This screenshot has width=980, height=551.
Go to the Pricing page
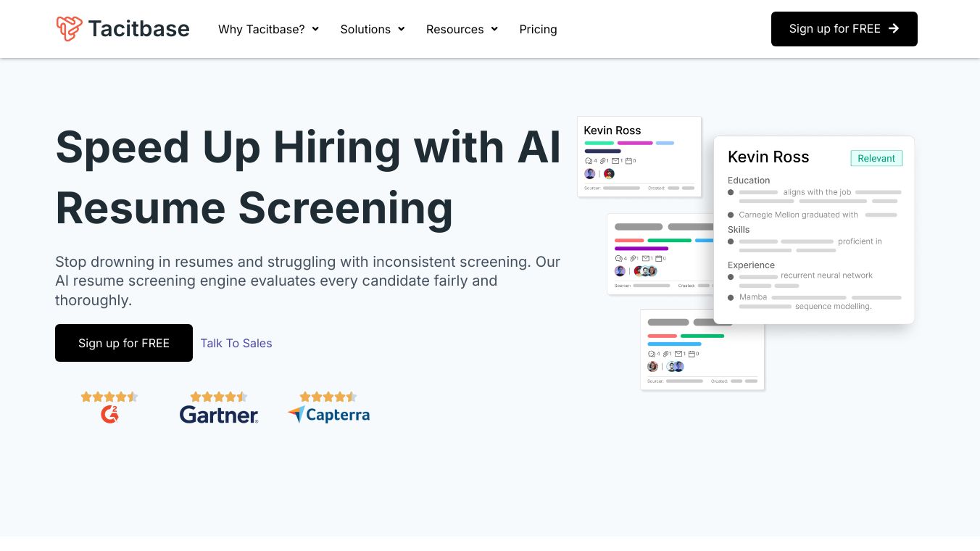tap(538, 29)
